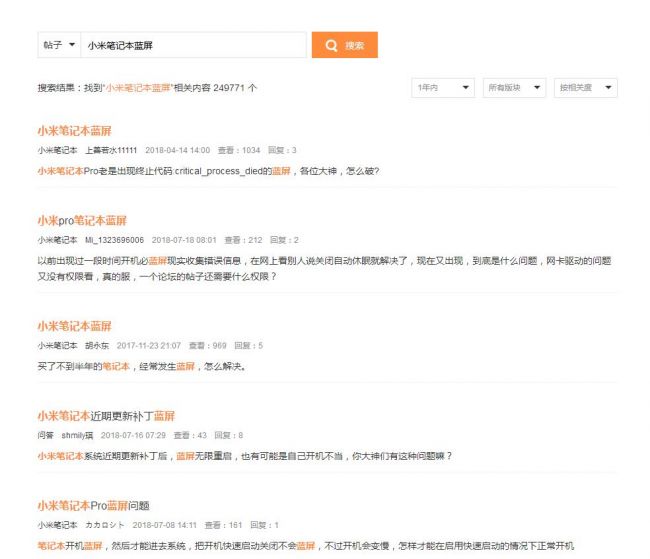Click 小米笔记本 section label beside 胡永东
The height and width of the screenshot is (559, 650).
pos(57,345)
